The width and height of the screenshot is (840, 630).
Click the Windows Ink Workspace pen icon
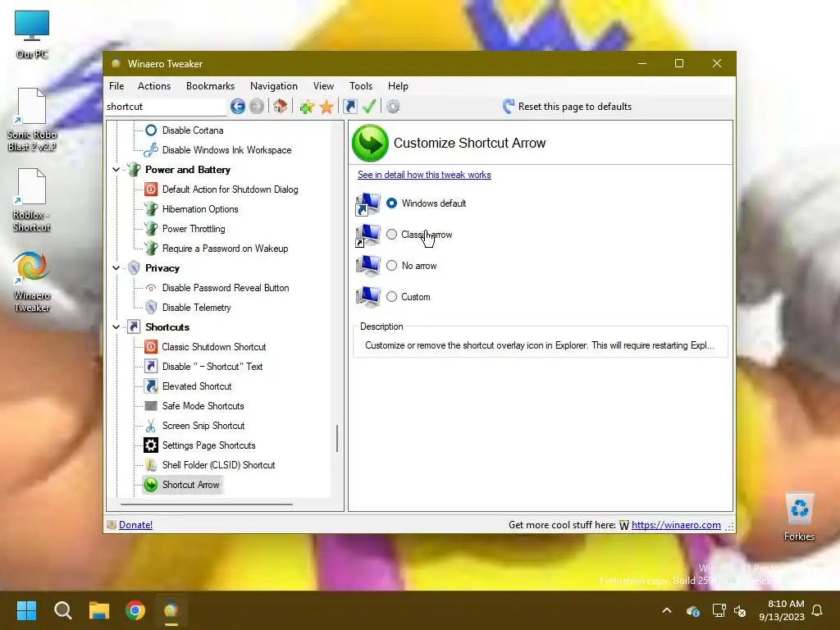151,150
